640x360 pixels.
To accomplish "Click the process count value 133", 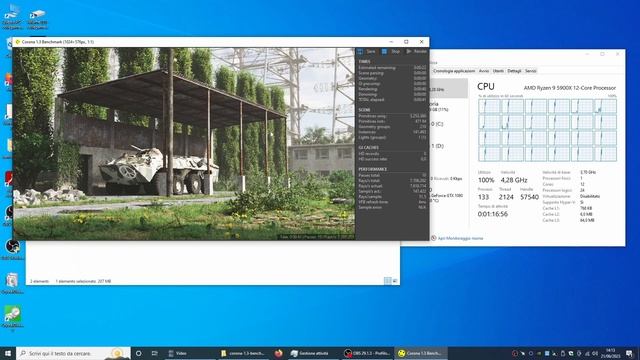I will [484, 197].
